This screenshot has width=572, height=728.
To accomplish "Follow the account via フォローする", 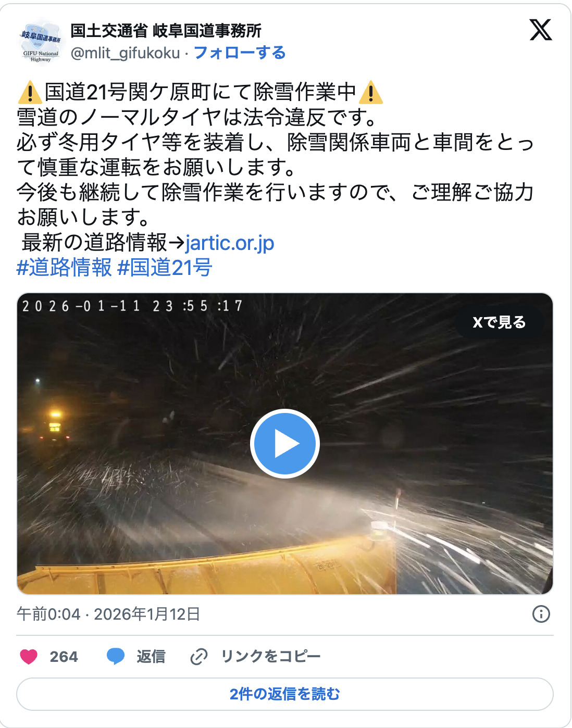I will (x=240, y=53).
